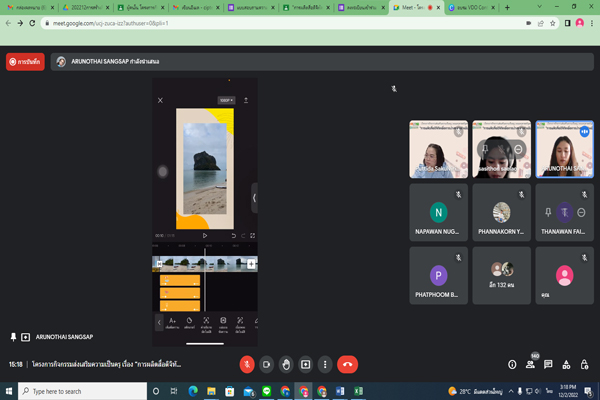The height and width of the screenshot is (400, 600).
Task: Reload the page with refresh icon
Action: pos(34,22)
